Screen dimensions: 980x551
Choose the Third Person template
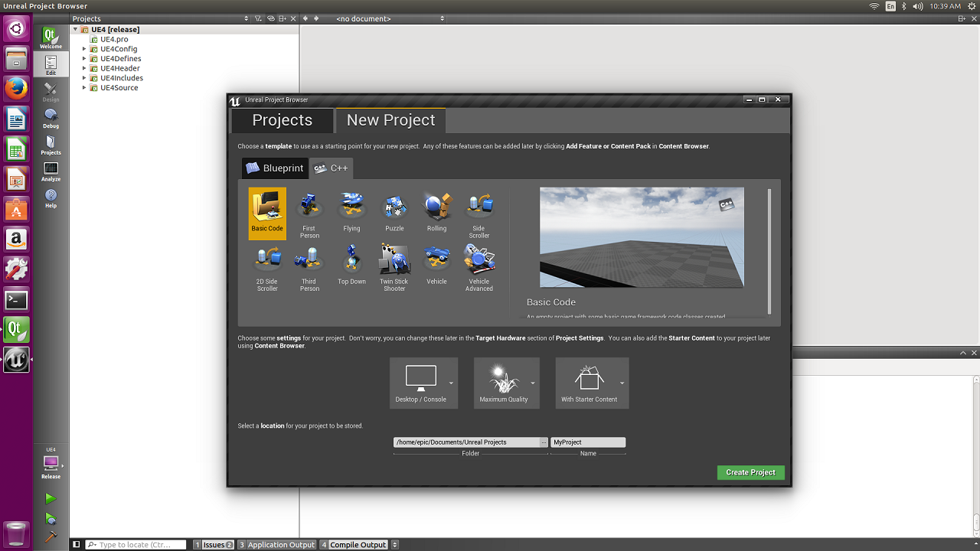(309, 268)
